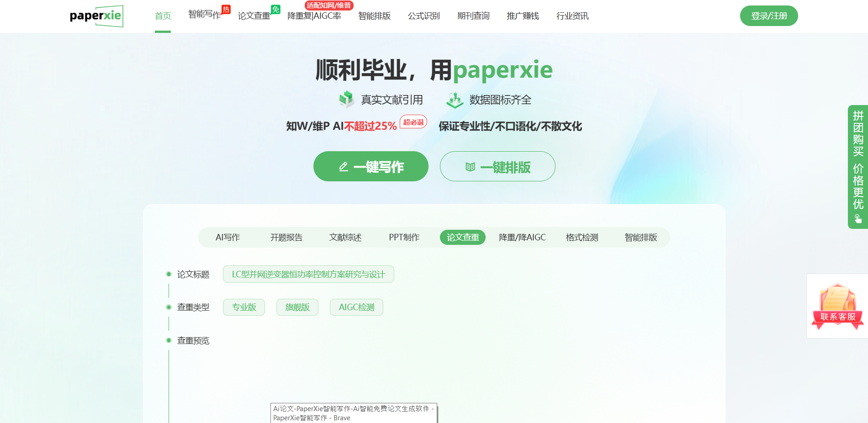Click the hand pointer icon on group-buy banner

(x=858, y=219)
